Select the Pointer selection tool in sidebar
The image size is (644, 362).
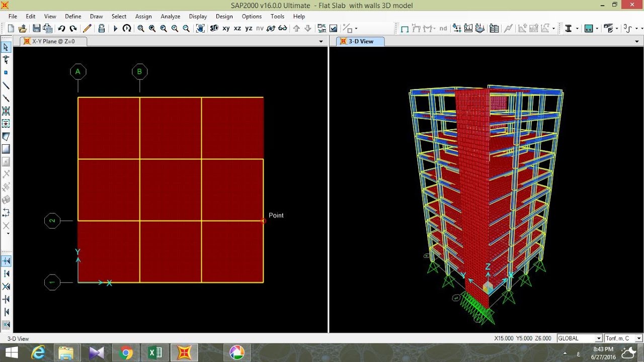(x=6, y=47)
